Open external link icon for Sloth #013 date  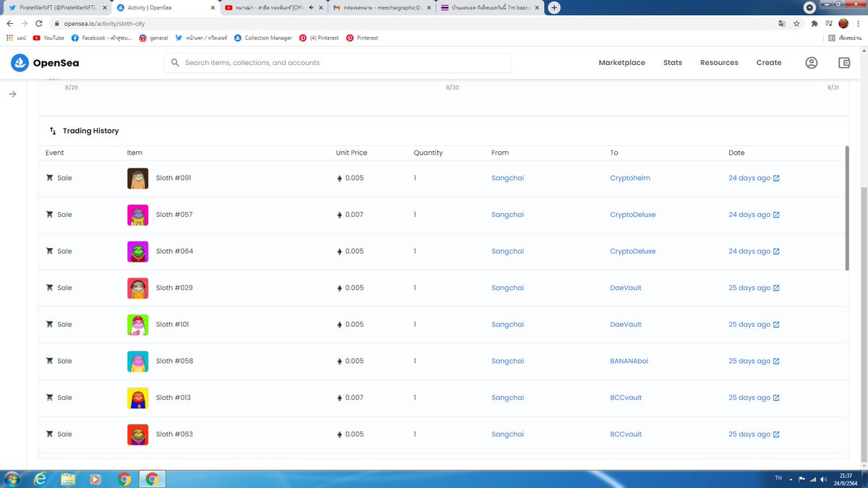pos(776,398)
